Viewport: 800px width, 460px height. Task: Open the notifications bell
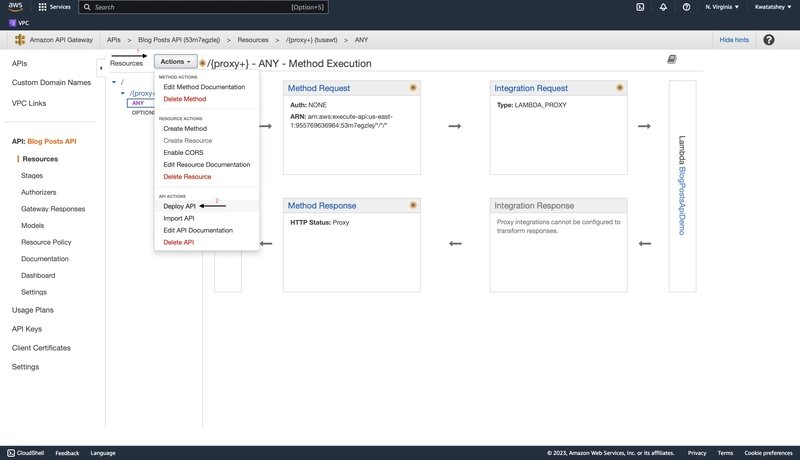663,7
